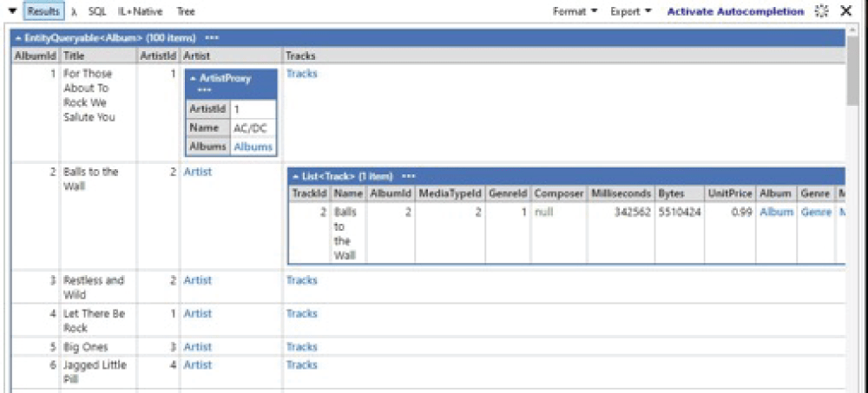
Task: Open the Album link in track row
Action: 776,213
